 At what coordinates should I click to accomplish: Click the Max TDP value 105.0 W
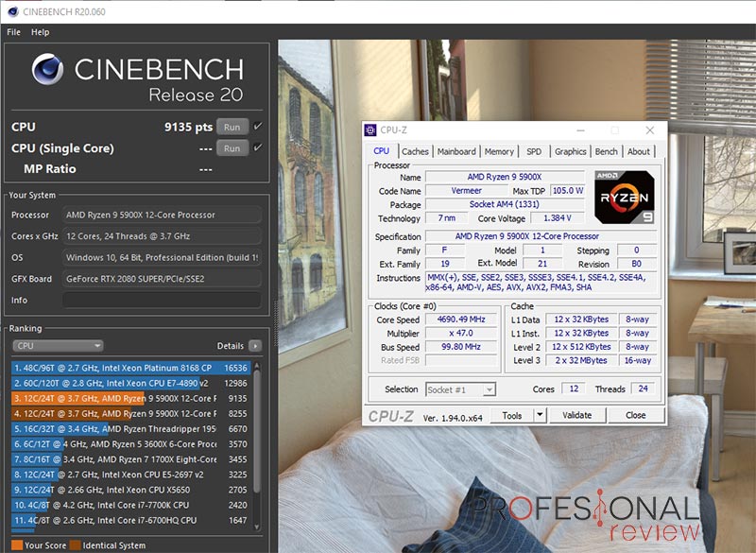(x=568, y=190)
